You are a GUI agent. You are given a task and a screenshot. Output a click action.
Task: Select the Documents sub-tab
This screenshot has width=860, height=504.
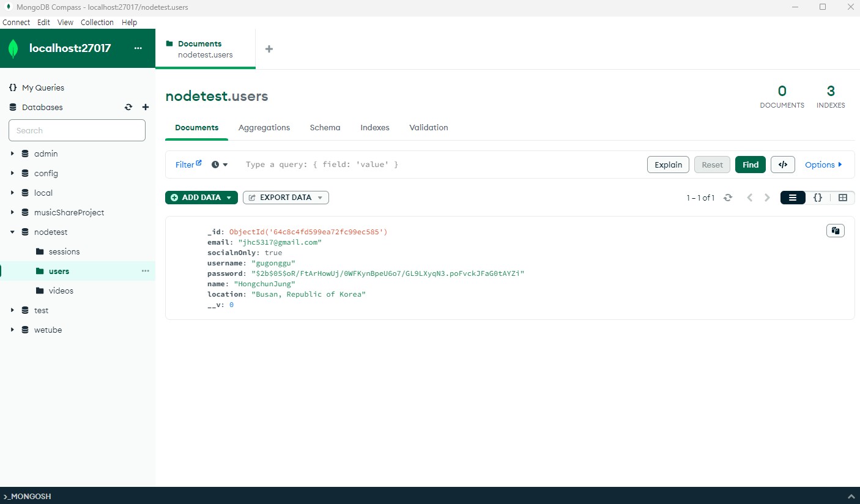196,127
